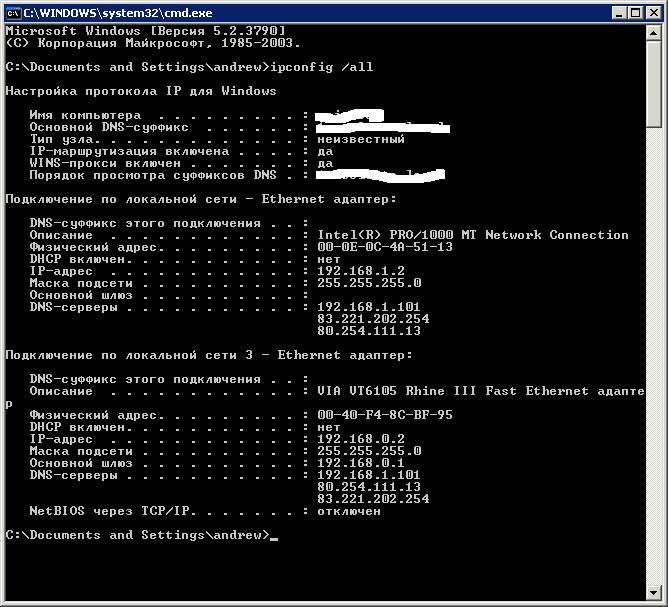Click the scrollbar down arrow
Viewport: 668px width, 607px height.
(654, 593)
